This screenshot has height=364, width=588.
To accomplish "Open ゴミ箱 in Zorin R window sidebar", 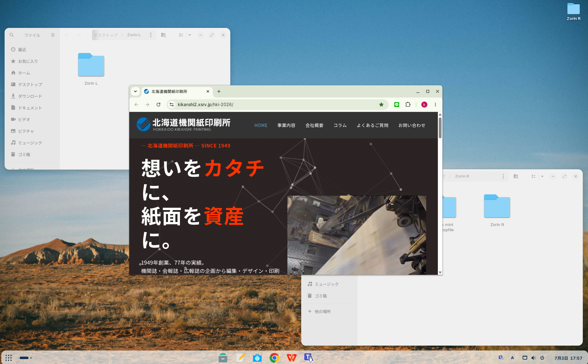I will tap(329, 296).
